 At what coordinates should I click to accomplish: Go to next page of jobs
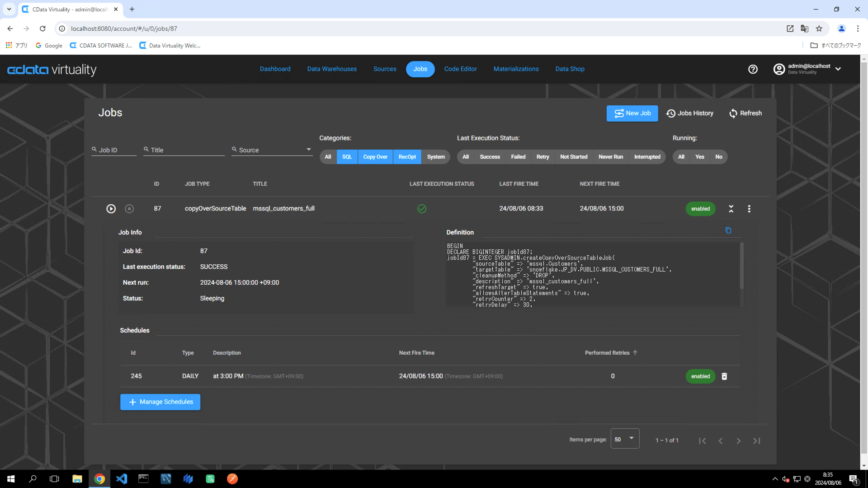[738, 441]
